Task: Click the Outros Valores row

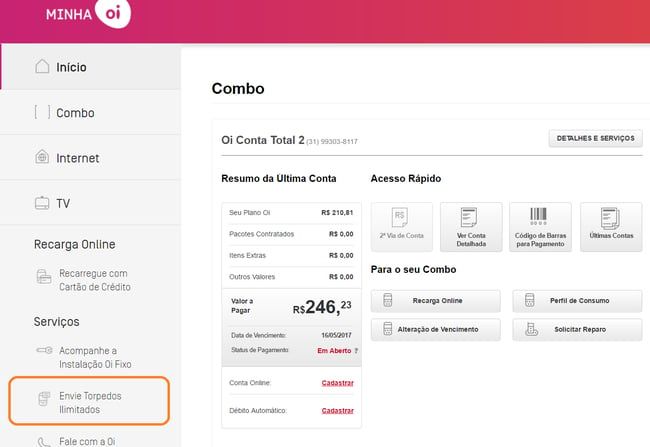Action: pyautogui.click(x=291, y=277)
